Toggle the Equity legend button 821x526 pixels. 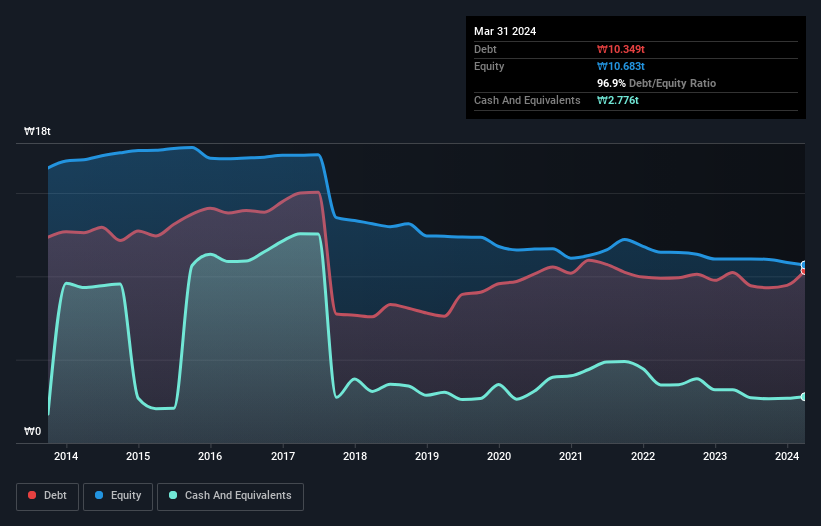118,496
